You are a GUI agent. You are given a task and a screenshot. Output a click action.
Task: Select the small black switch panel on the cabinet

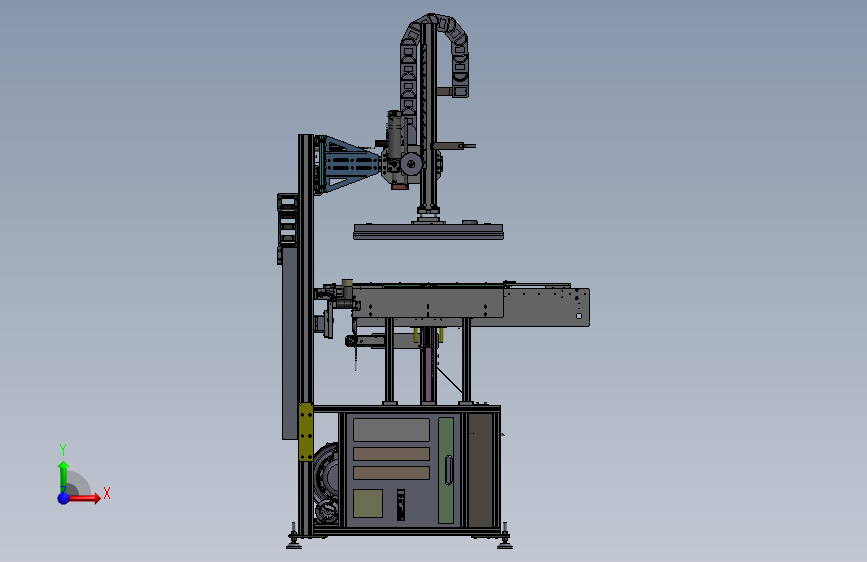coord(401,504)
